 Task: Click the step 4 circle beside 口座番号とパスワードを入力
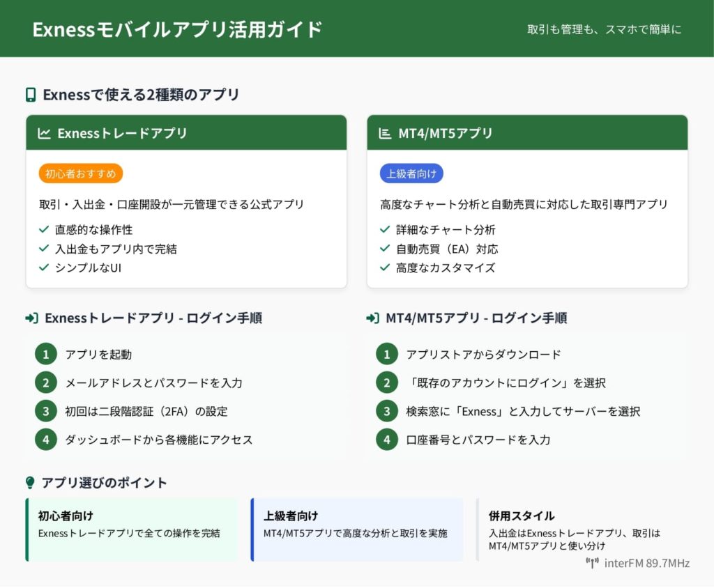[386, 440]
